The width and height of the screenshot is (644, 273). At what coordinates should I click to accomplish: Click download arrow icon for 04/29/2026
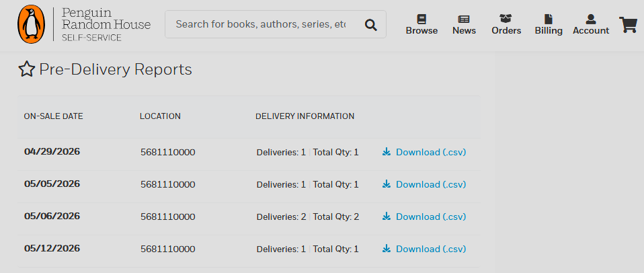coord(386,153)
